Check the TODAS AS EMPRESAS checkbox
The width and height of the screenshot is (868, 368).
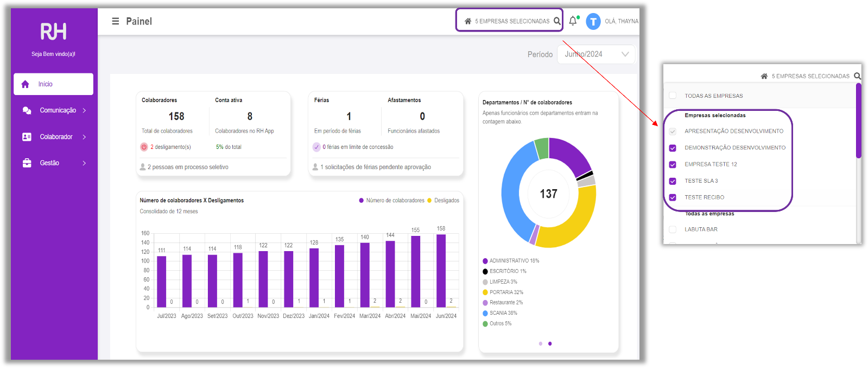[673, 96]
